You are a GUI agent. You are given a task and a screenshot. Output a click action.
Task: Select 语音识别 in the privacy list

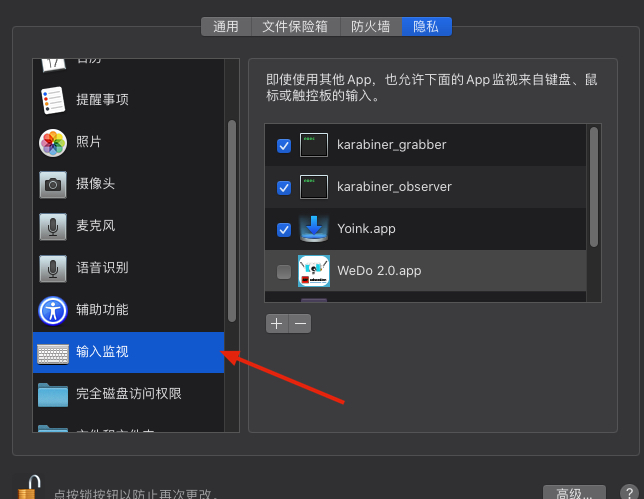(x=129, y=269)
